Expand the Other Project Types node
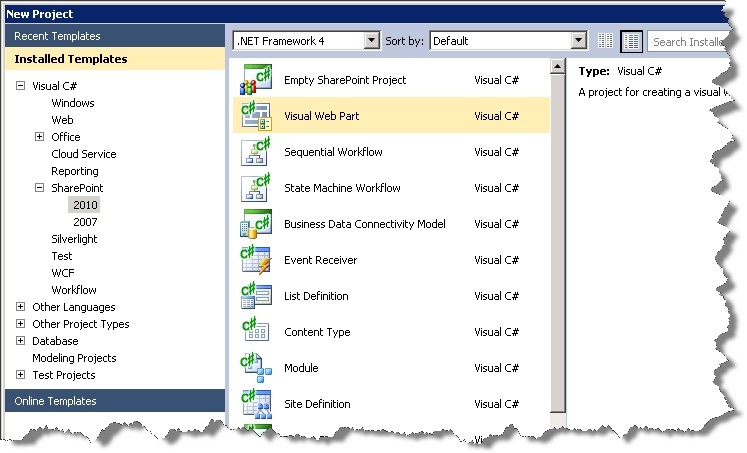 tap(20, 323)
